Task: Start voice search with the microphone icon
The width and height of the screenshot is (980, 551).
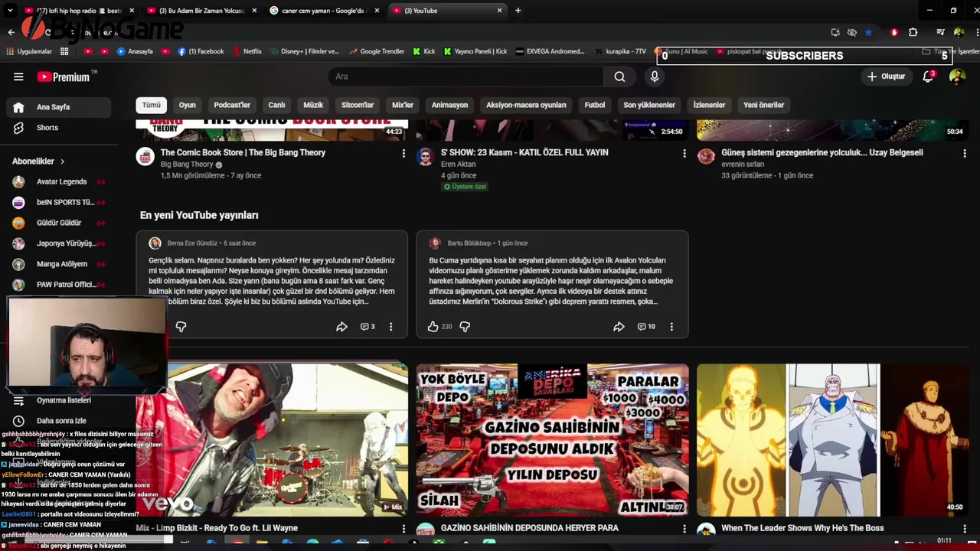Action: pos(654,77)
